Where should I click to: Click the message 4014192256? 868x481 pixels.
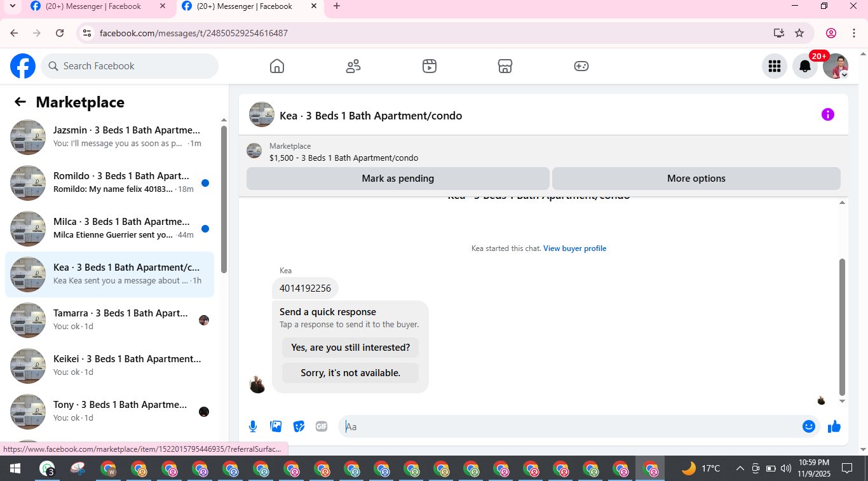[x=305, y=288]
